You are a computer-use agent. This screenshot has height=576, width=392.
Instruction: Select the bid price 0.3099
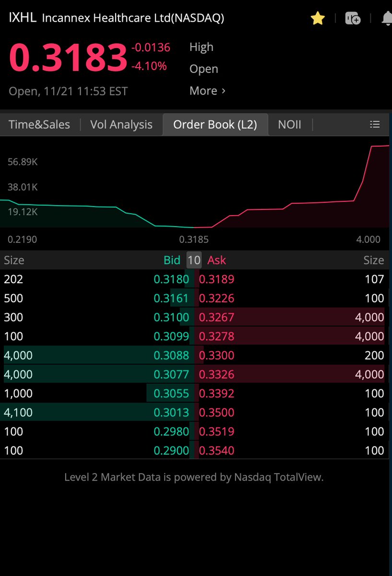tap(171, 336)
